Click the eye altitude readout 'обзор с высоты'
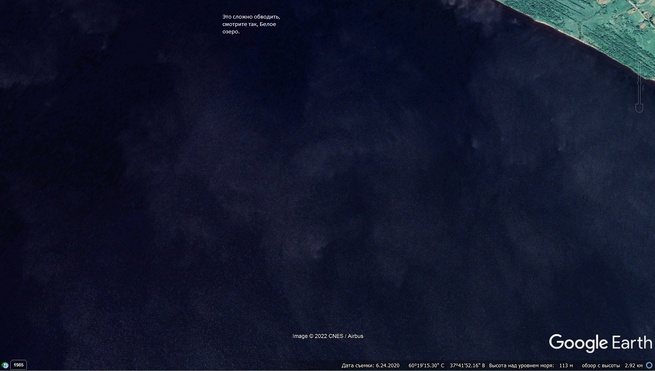Screen dimensions: 655x371 click(x=612, y=366)
